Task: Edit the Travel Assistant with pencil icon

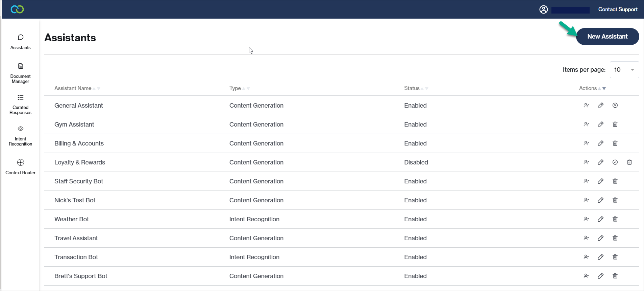Action: (600, 238)
